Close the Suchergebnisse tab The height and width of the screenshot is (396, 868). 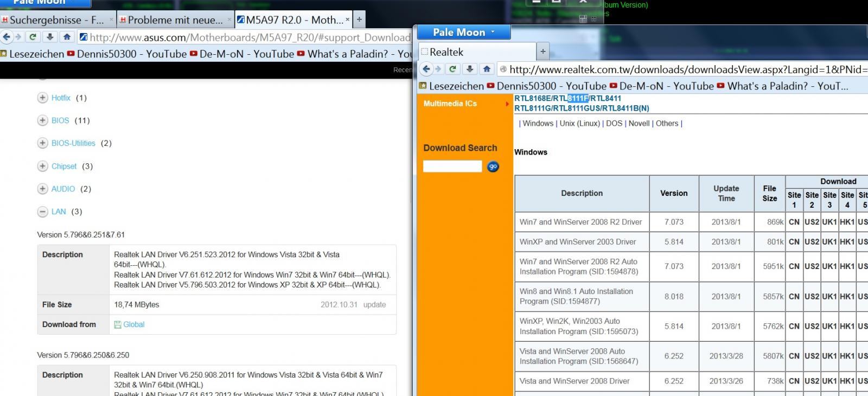[111, 20]
